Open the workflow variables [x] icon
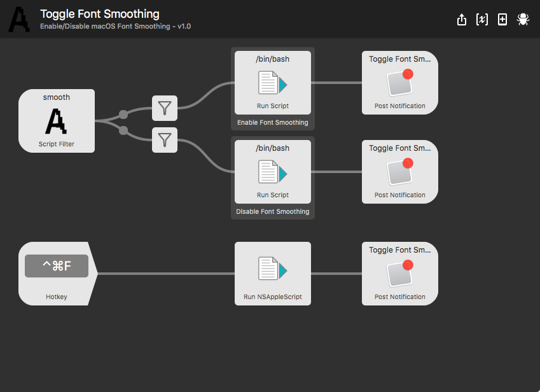 click(x=482, y=20)
